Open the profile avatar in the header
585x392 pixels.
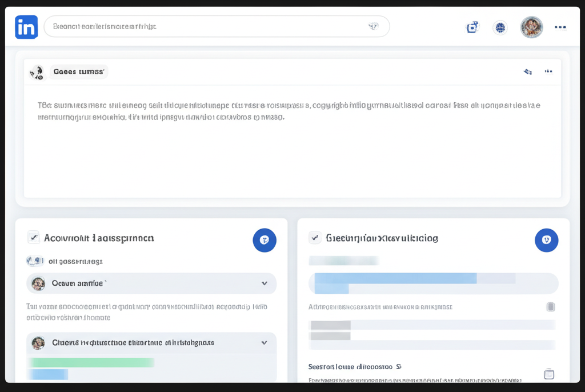click(531, 27)
